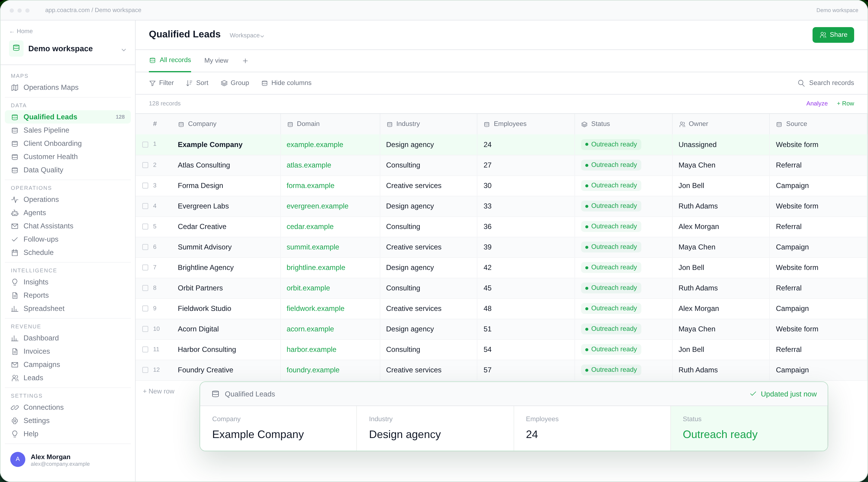This screenshot has height=482, width=868.
Task: Click the Chat Assistants envelope icon
Action: 15,226
